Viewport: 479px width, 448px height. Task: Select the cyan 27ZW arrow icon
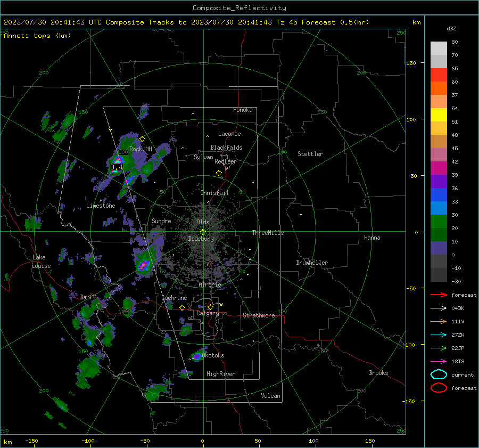[439, 335]
